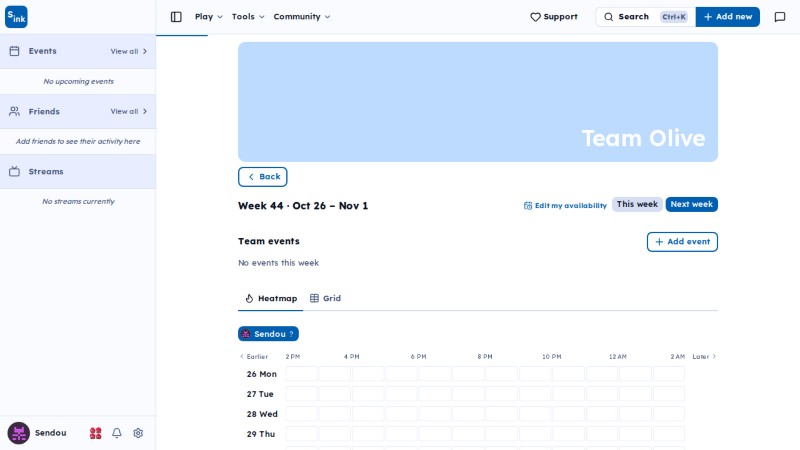Show Later hours in heatmap
800x450 pixels.
click(x=704, y=357)
